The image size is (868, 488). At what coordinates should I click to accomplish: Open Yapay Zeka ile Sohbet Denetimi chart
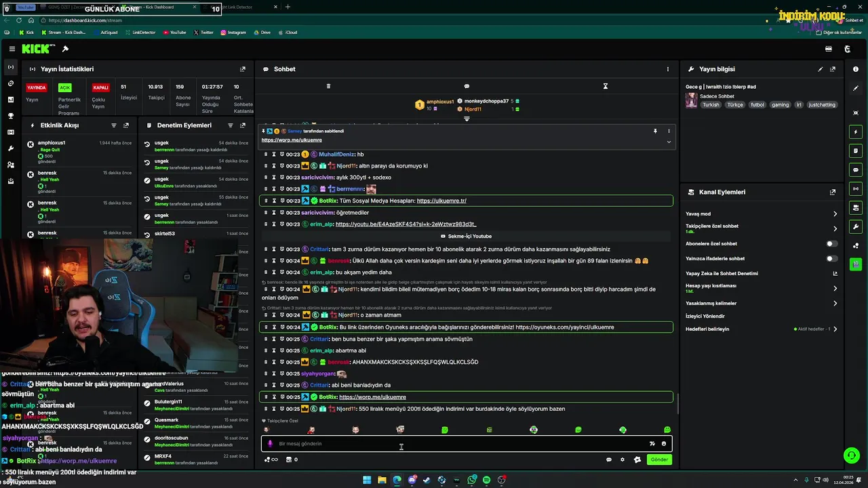835,274
